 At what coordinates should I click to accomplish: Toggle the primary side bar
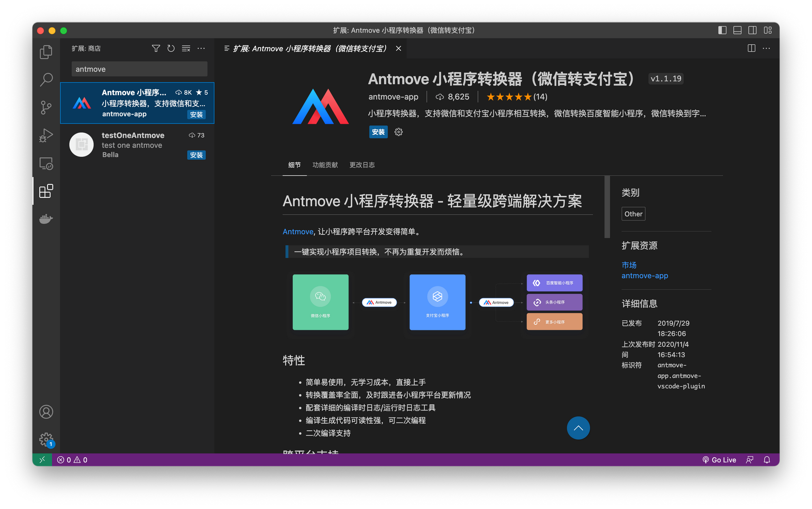[722, 30]
